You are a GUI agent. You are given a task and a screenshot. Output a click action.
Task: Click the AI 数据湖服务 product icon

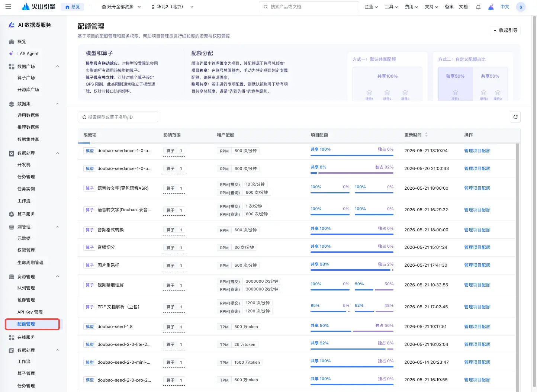click(x=12, y=25)
